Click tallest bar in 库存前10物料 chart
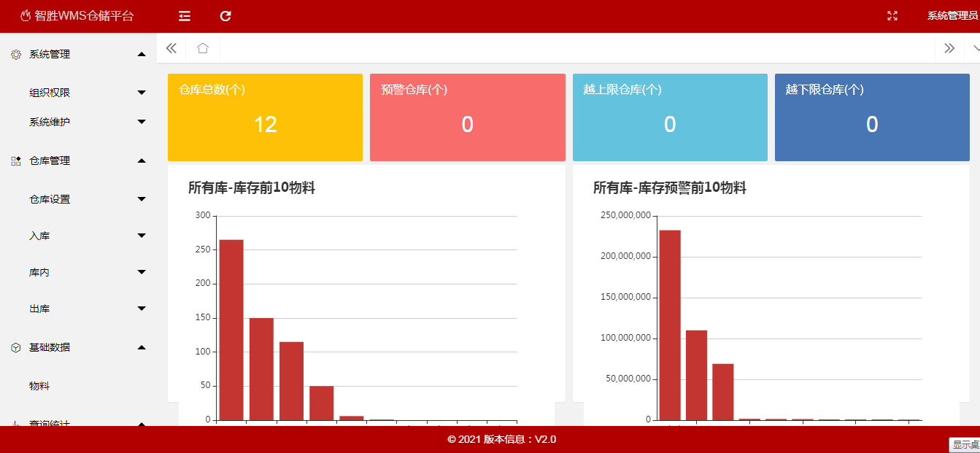The image size is (980, 453). coord(231,328)
